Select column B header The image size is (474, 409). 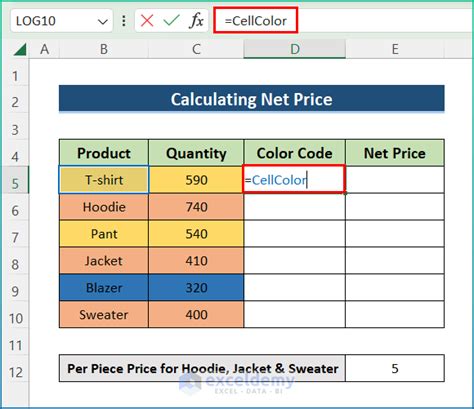click(104, 49)
